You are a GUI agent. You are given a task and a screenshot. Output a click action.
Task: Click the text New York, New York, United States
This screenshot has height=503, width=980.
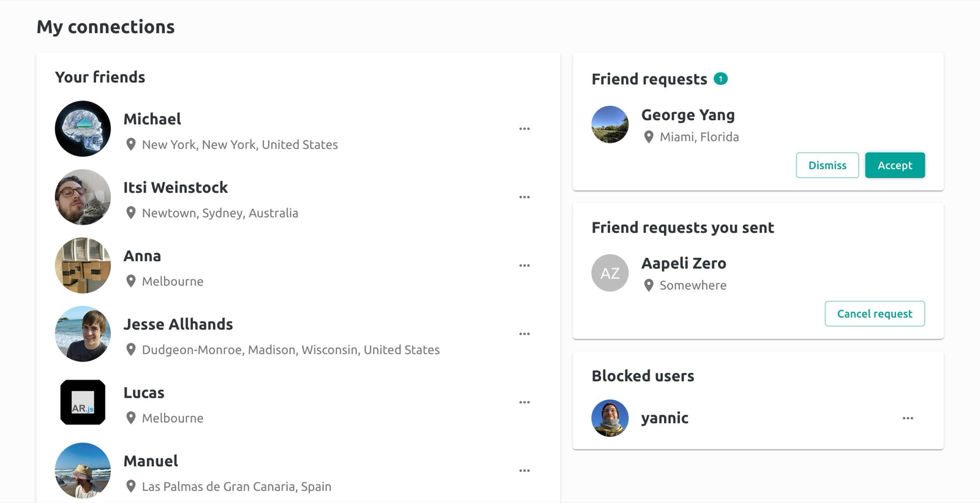pyautogui.click(x=239, y=145)
